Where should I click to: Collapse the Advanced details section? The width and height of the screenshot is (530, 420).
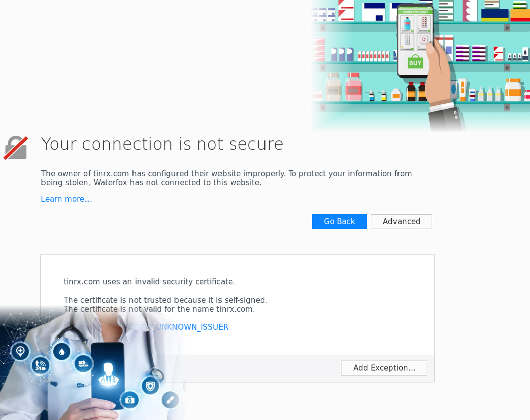401,222
